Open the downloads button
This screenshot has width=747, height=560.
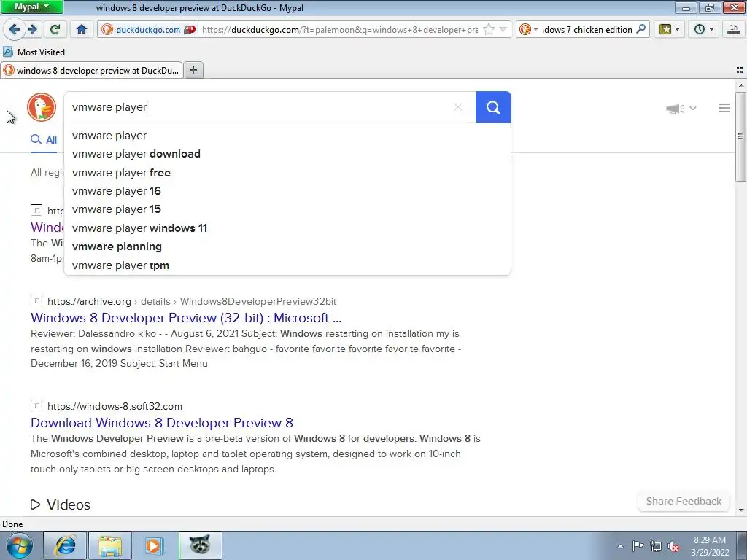734,29
